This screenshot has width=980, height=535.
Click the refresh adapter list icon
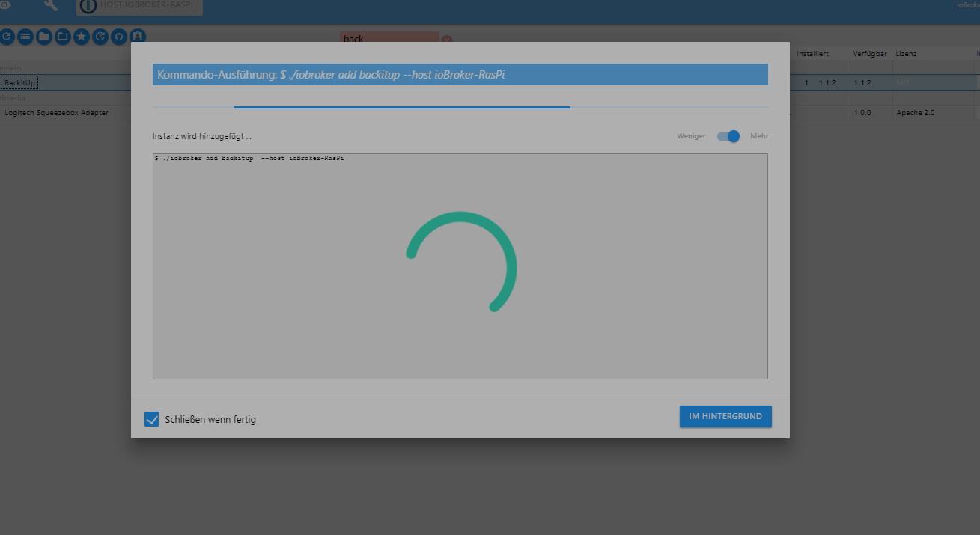(7, 36)
